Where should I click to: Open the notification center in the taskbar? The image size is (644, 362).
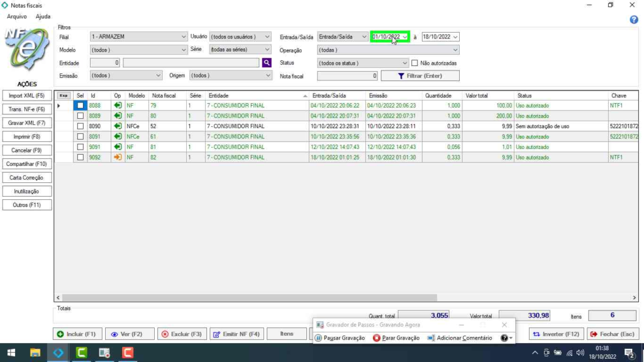(628, 353)
